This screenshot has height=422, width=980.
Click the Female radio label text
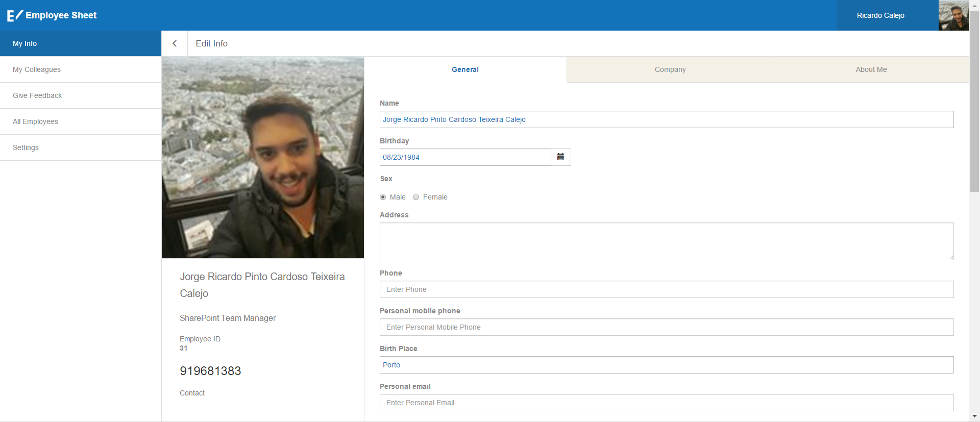pyautogui.click(x=435, y=197)
